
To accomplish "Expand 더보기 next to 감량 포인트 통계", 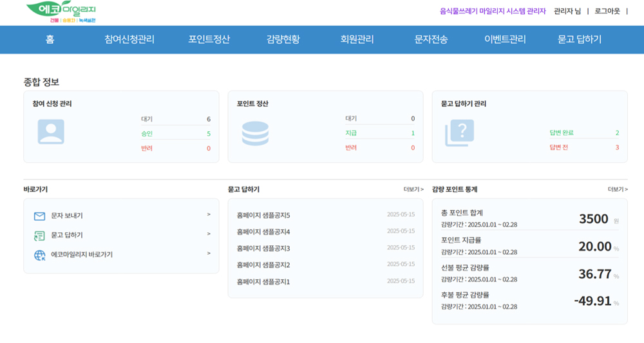I will pyautogui.click(x=618, y=189).
